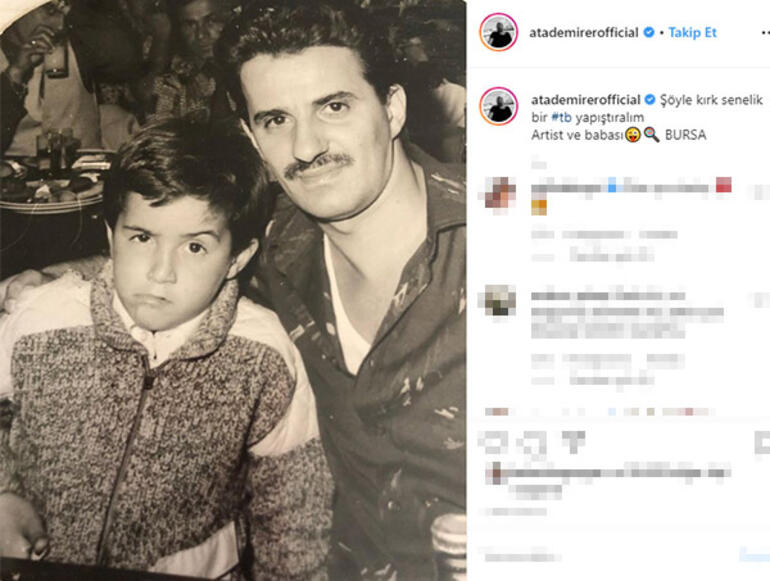The height and width of the screenshot is (581, 770).
Task: Click profile avatar next to caption
Action: click(x=499, y=106)
